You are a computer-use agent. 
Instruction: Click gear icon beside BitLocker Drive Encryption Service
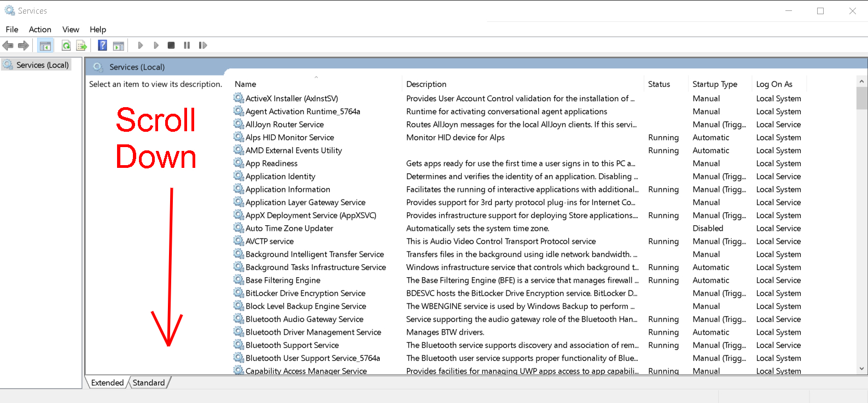(x=238, y=293)
